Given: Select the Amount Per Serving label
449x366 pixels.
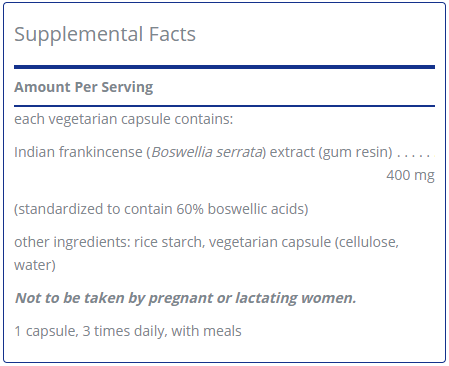Looking at the screenshot, I should pos(84,87).
